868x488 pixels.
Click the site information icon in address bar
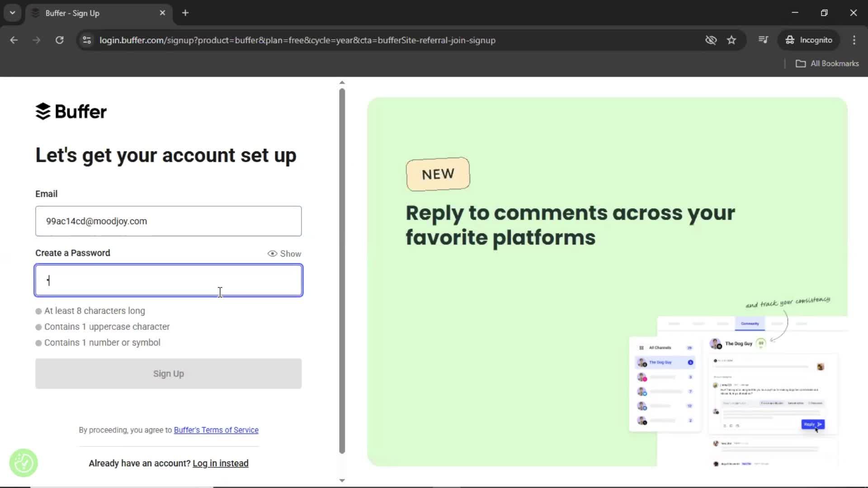tap(86, 40)
